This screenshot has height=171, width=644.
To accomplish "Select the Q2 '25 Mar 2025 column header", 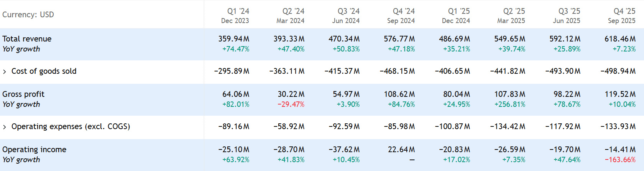I will [x=511, y=16].
